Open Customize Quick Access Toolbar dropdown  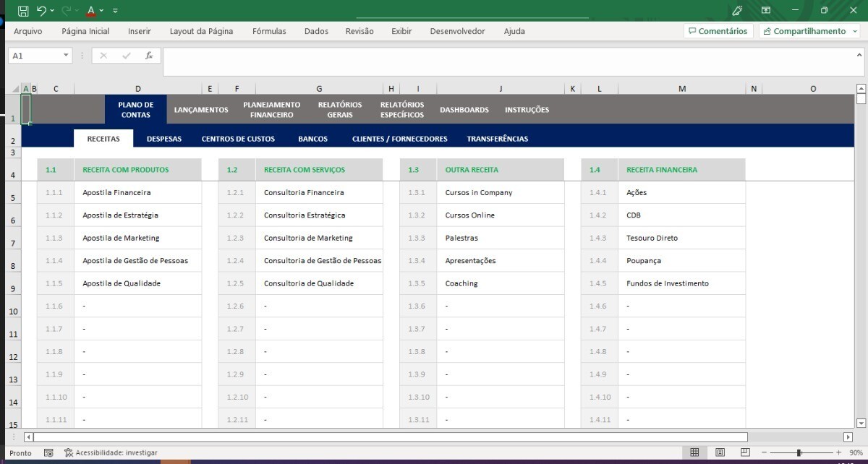[x=116, y=11]
